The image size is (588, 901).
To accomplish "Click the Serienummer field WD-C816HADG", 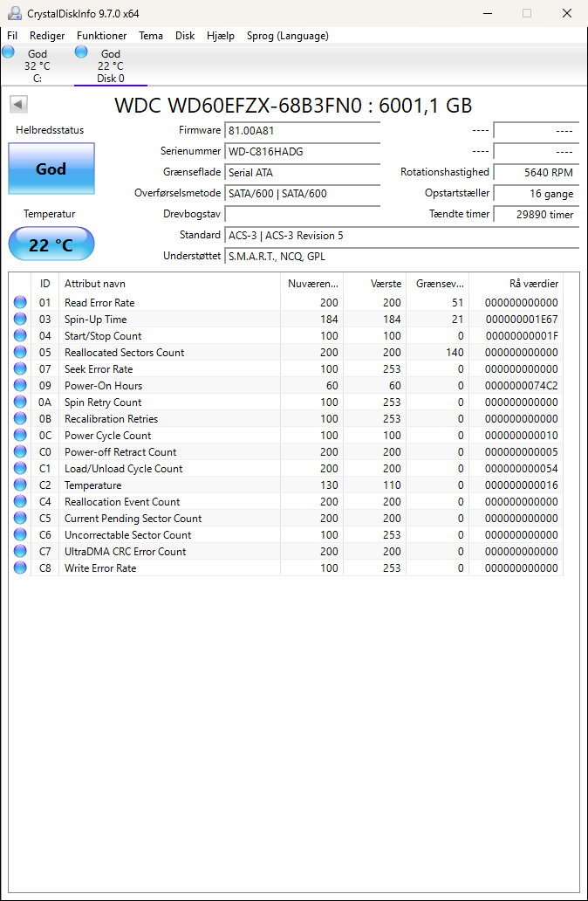I will [x=302, y=152].
